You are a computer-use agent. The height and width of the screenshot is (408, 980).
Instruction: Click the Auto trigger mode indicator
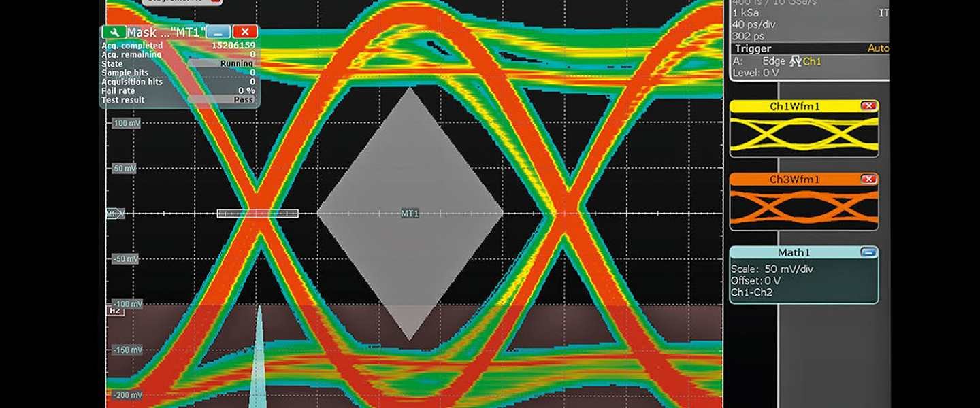click(x=878, y=48)
